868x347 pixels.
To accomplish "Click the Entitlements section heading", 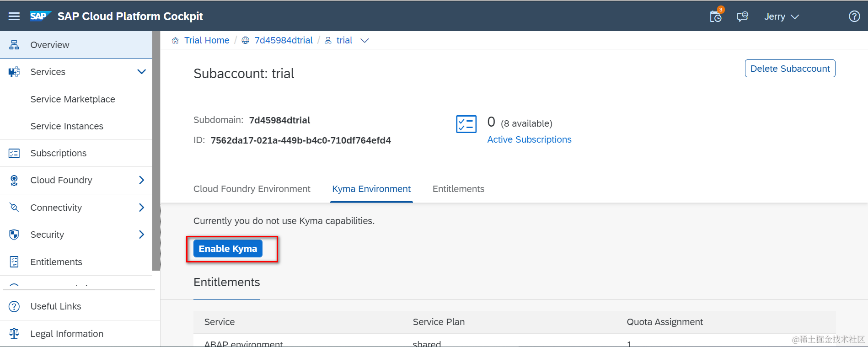I will coord(226,282).
